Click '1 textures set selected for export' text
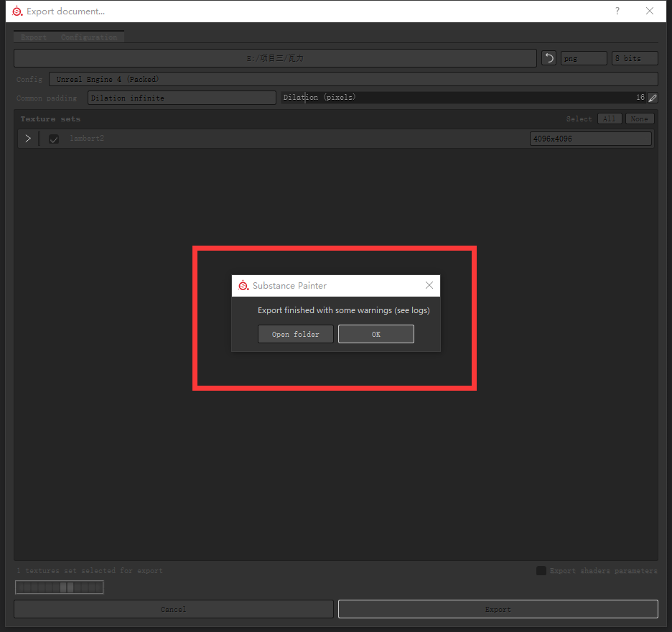 click(90, 571)
